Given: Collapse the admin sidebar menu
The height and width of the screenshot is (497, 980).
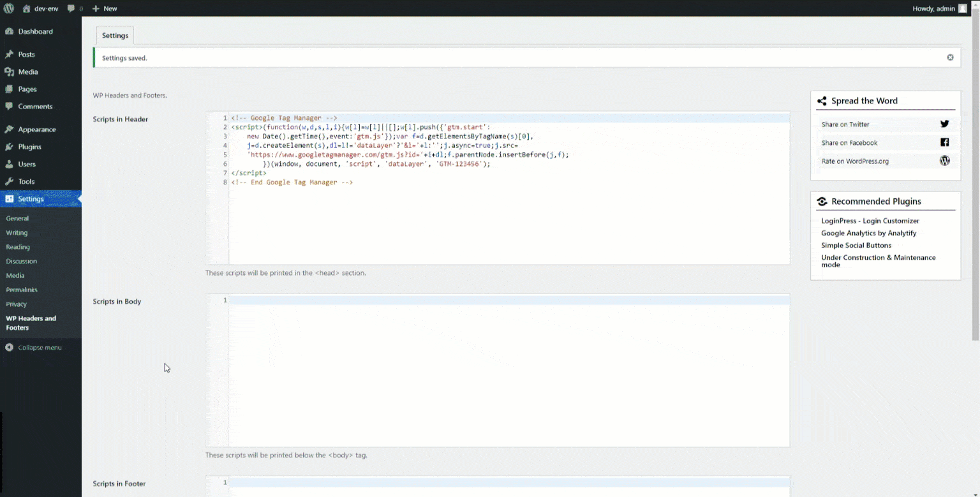Looking at the screenshot, I should pos(35,347).
